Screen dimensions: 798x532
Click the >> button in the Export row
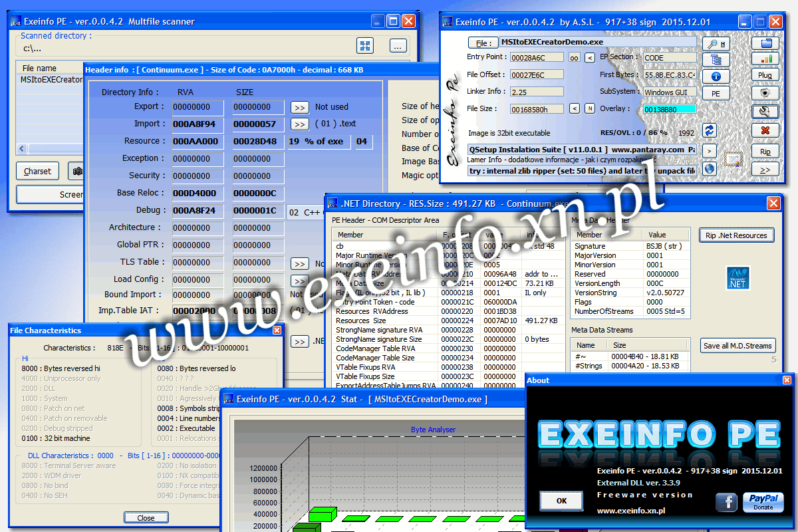[300, 107]
